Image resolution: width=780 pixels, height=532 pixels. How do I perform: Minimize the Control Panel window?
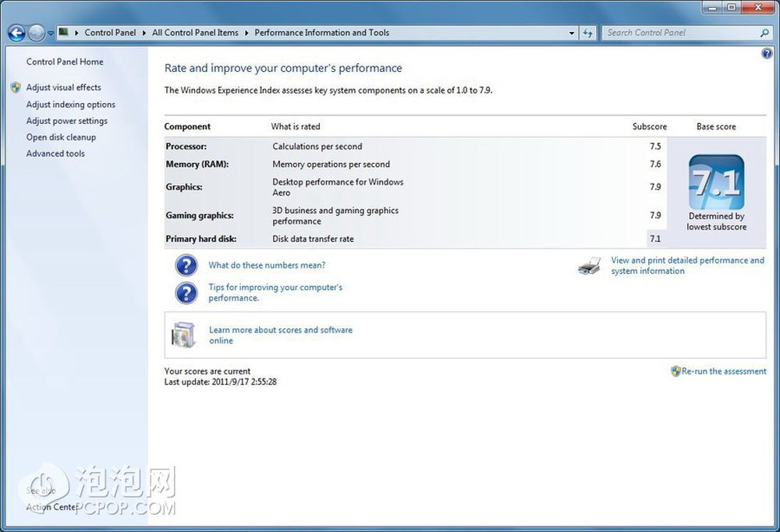[713, 8]
